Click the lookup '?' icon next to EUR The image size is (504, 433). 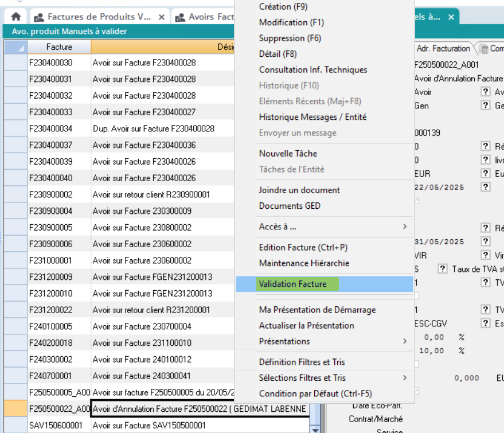[486, 173]
